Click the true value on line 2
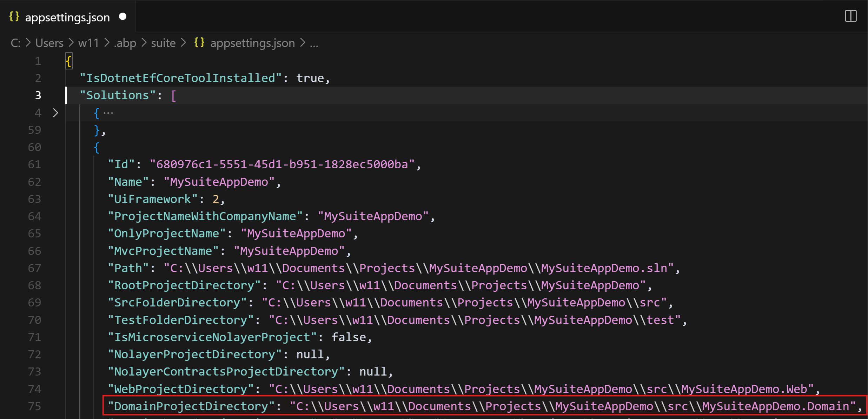The width and height of the screenshot is (868, 419). point(310,78)
